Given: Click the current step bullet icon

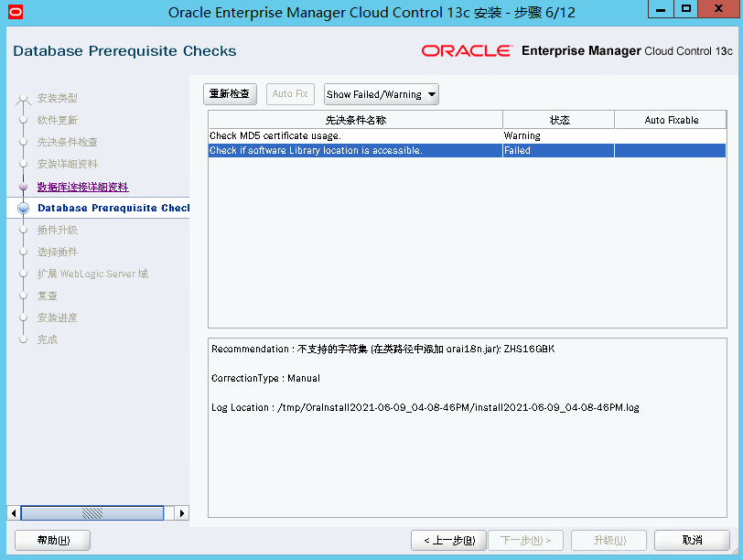Looking at the screenshot, I should point(23,208).
